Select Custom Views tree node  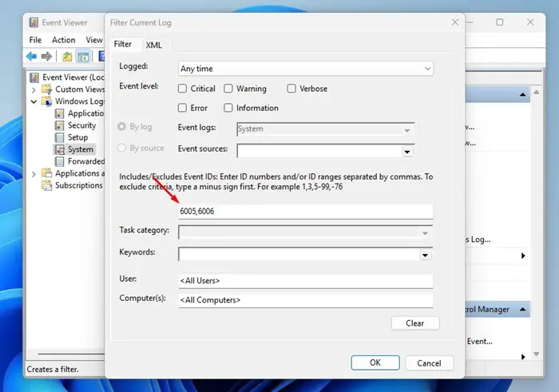point(80,89)
